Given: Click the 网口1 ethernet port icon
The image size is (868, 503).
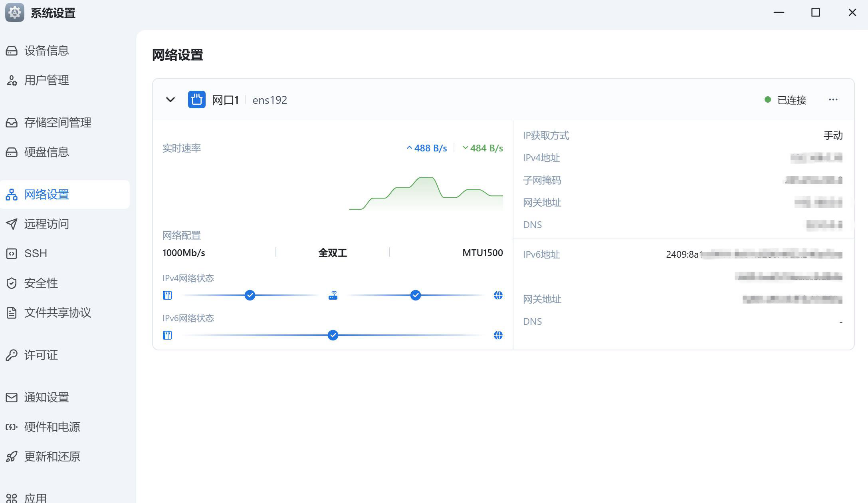Looking at the screenshot, I should [x=196, y=99].
